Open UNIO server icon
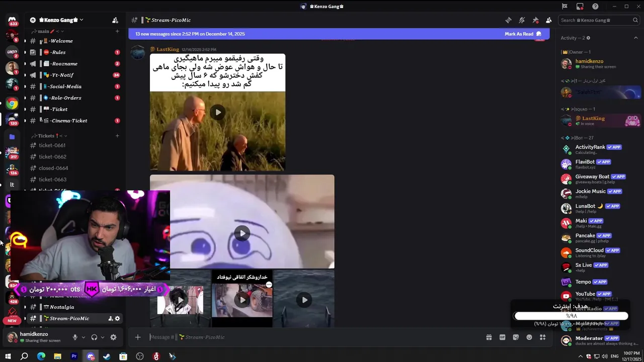This screenshot has height=362, width=644. click(x=12, y=52)
